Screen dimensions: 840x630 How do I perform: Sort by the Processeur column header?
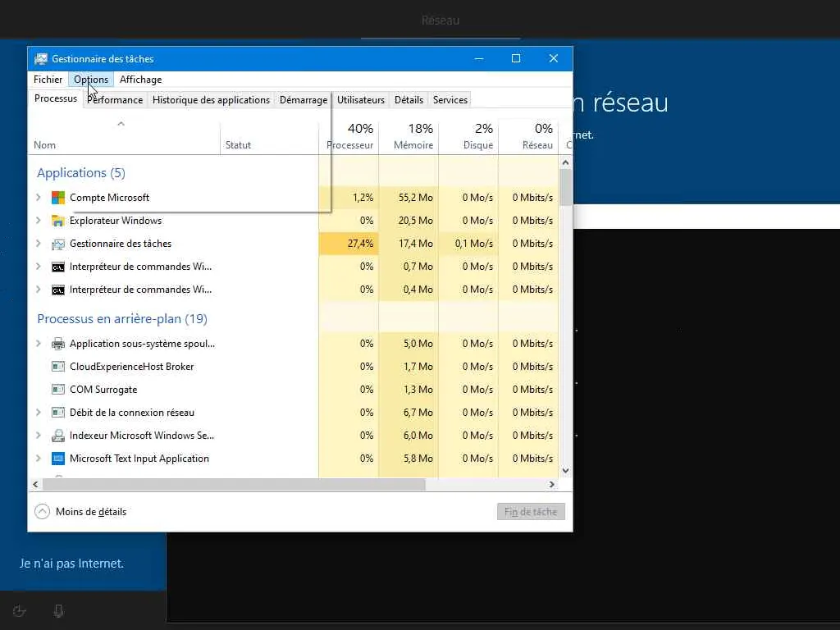[349, 137]
